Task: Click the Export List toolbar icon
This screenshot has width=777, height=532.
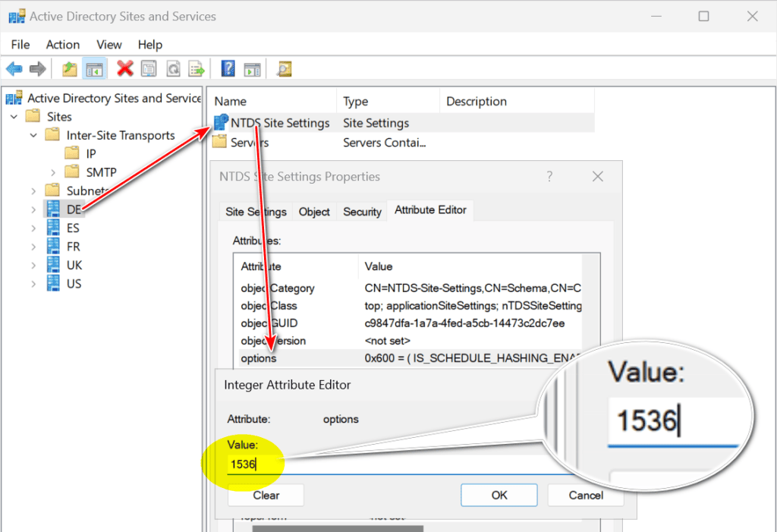Action: pos(197,69)
